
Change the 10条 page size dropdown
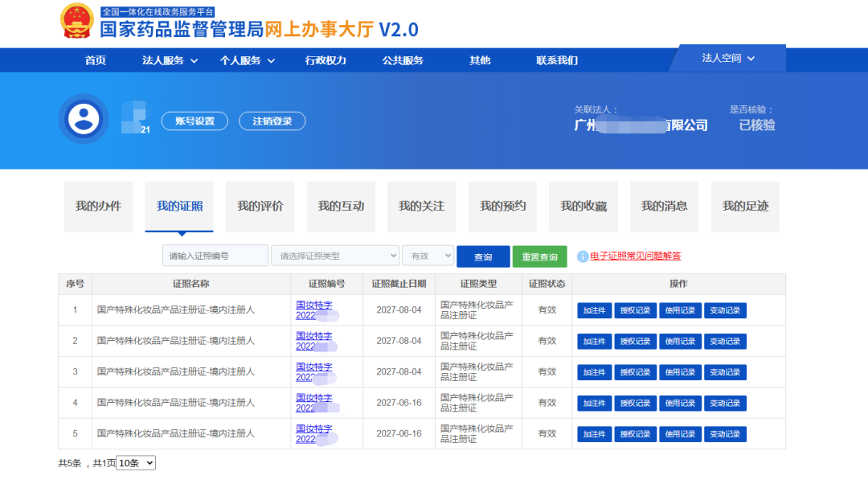pyautogui.click(x=136, y=463)
